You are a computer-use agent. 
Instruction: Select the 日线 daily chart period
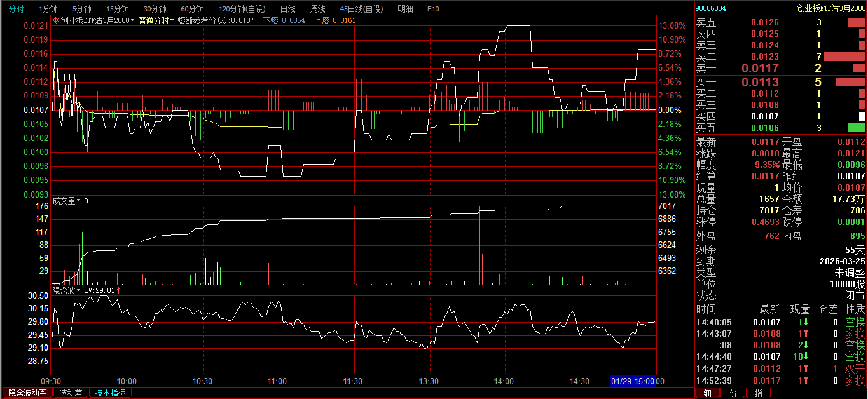pyautogui.click(x=287, y=9)
